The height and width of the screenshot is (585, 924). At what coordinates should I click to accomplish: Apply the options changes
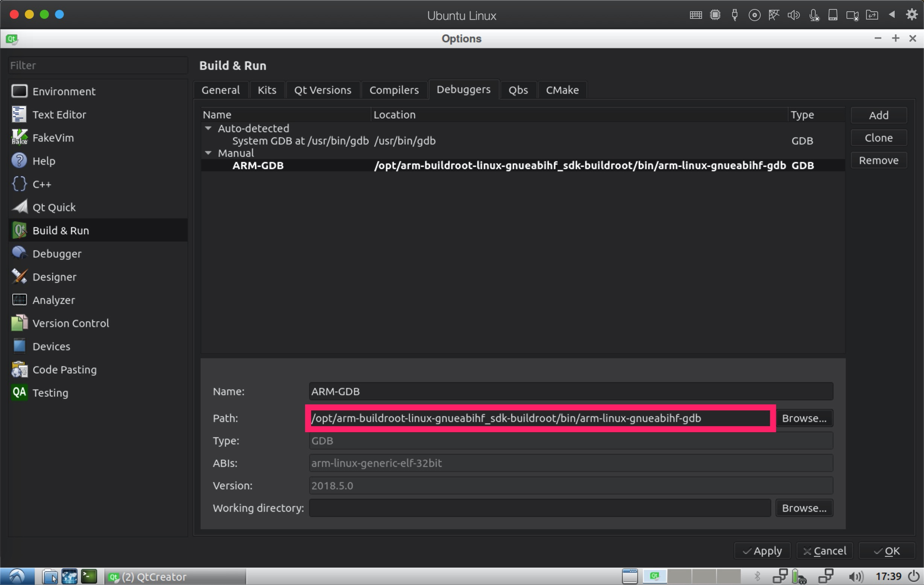(x=762, y=551)
